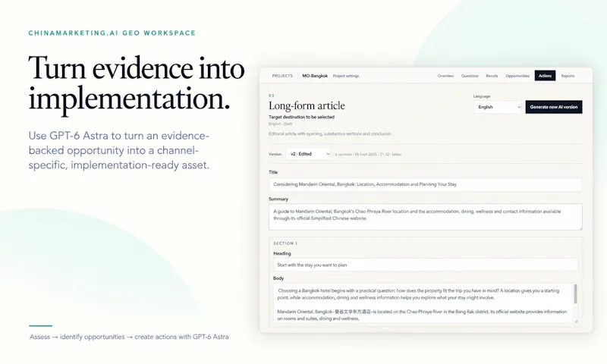Click 'Target destination to be selected' text
This screenshot has height=364, width=607.
coord(301,117)
